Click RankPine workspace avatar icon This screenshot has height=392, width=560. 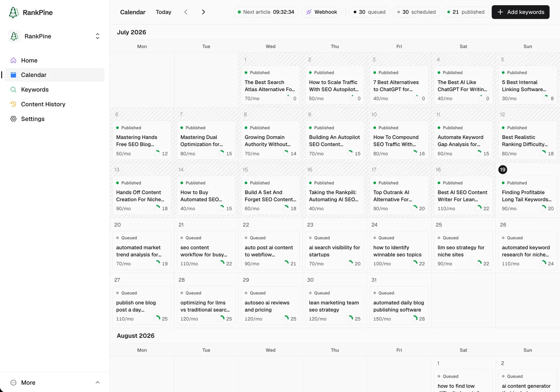(14, 36)
